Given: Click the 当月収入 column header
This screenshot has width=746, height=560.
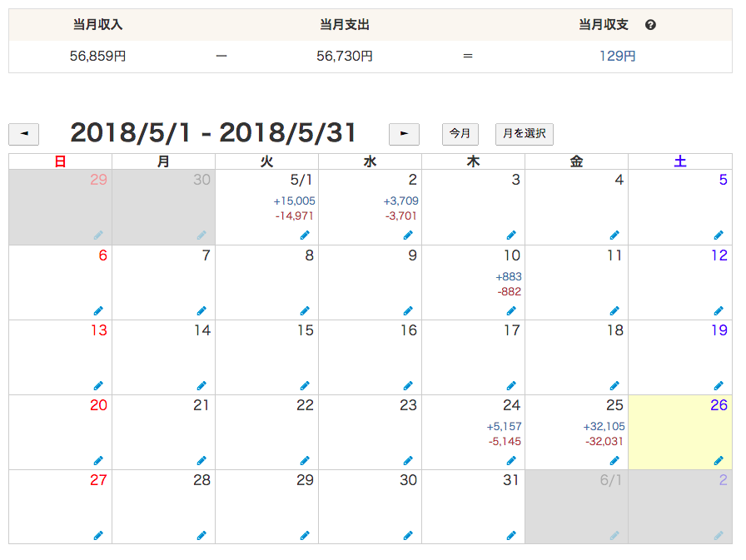Looking at the screenshot, I should [x=97, y=25].
